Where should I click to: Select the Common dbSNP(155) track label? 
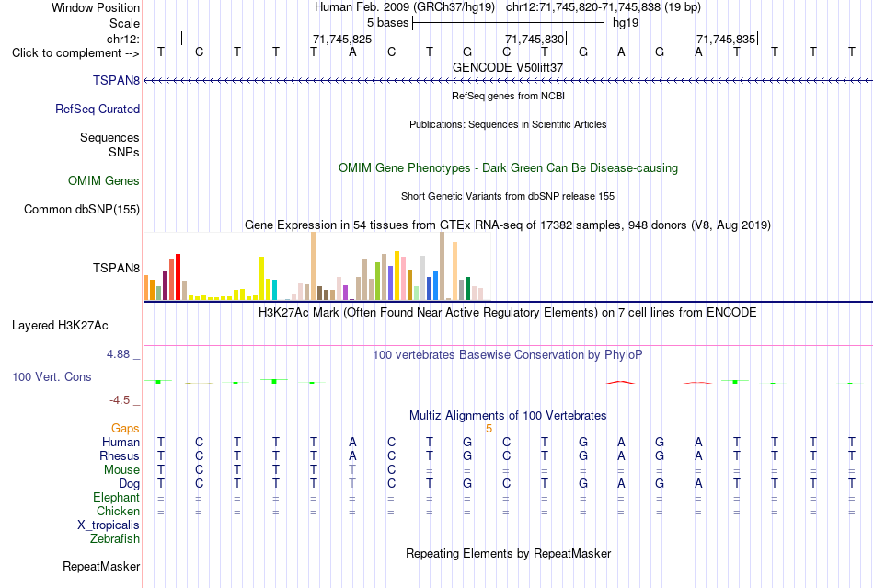click(x=81, y=210)
